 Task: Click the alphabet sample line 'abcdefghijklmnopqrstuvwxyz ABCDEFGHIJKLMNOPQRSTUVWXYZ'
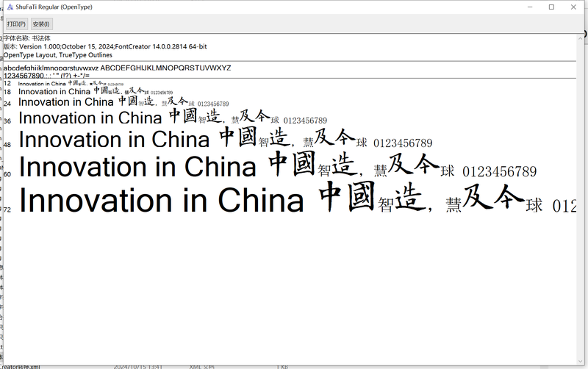click(117, 68)
